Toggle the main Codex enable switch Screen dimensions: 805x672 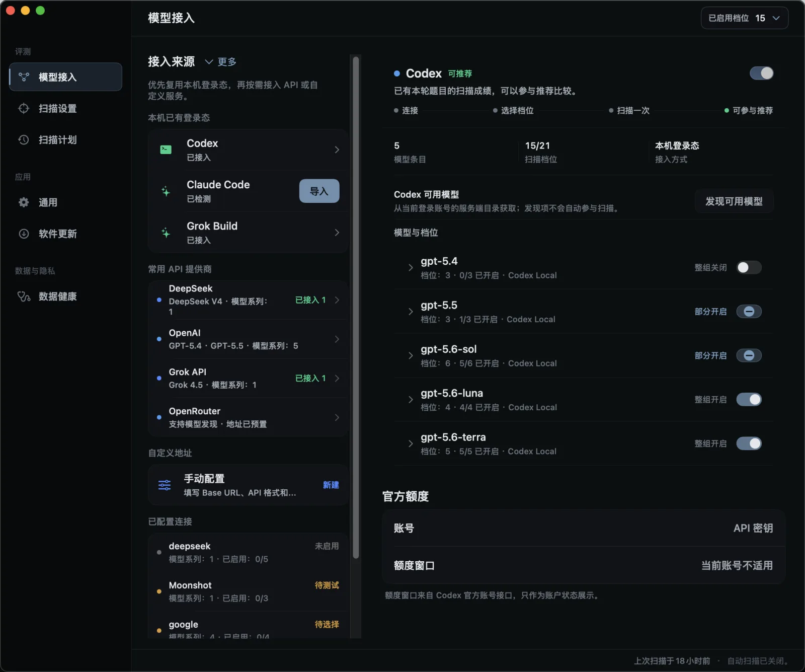(761, 73)
